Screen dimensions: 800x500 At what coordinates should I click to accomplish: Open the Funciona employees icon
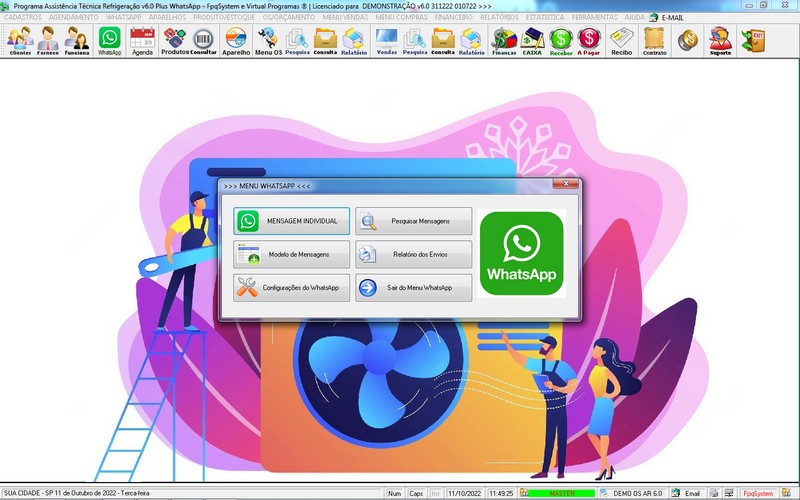(x=77, y=41)
